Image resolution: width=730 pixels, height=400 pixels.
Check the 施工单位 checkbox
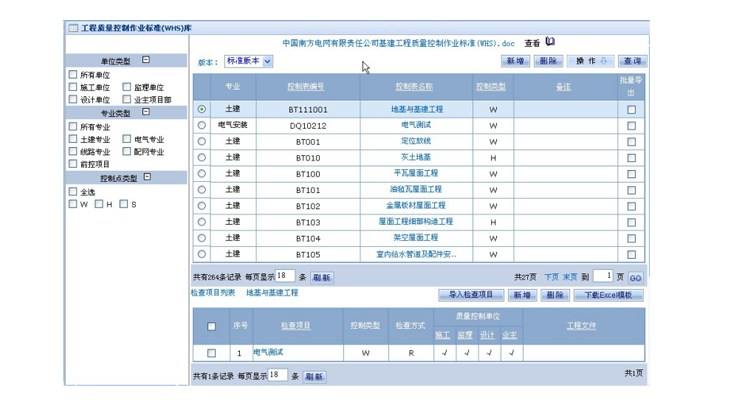coord(73,87)
